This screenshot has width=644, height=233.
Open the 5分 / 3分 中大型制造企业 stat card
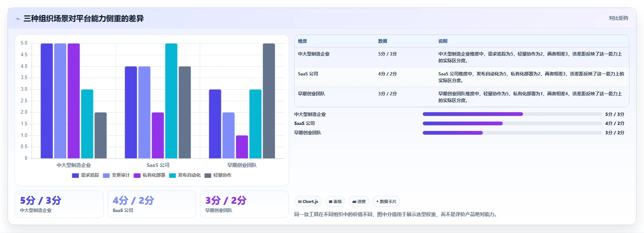coord(59,204)
